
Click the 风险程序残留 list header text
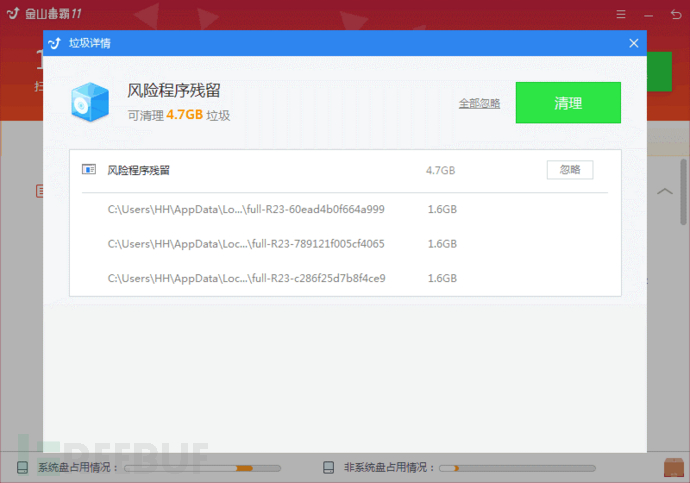tap(139, 170)
